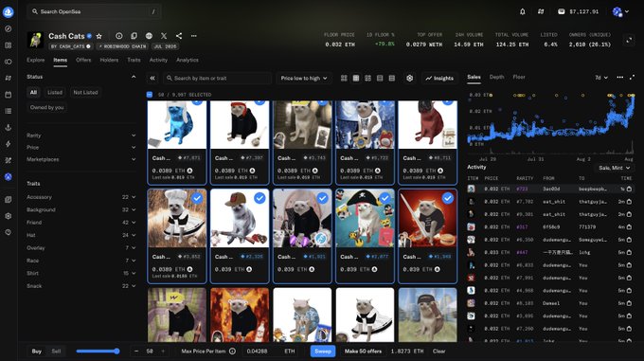Open the lightning bolt icon in sidebar
This screenshot has height=361, width=644.
9,144
